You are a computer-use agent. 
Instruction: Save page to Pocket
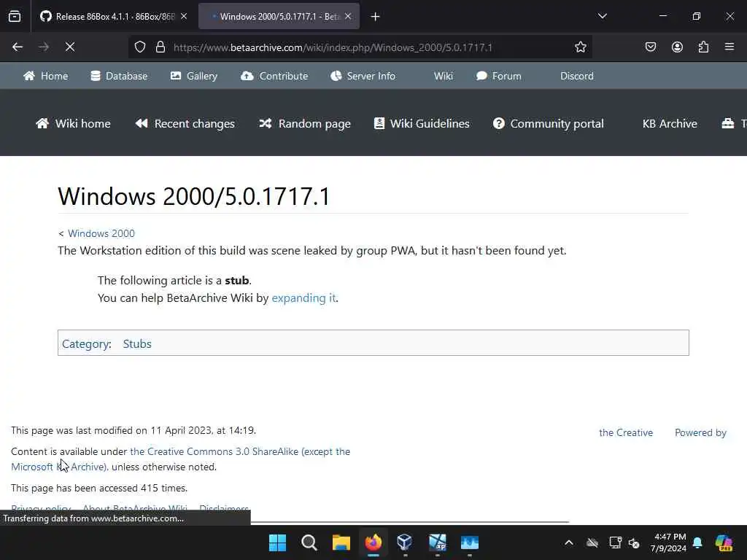pyautogui.click(x=651, y=47)
